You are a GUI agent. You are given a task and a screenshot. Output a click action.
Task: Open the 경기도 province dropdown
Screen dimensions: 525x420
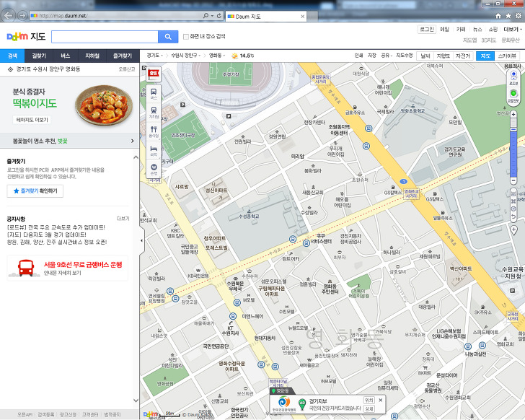pyautogui.click(x=154, y=56)
